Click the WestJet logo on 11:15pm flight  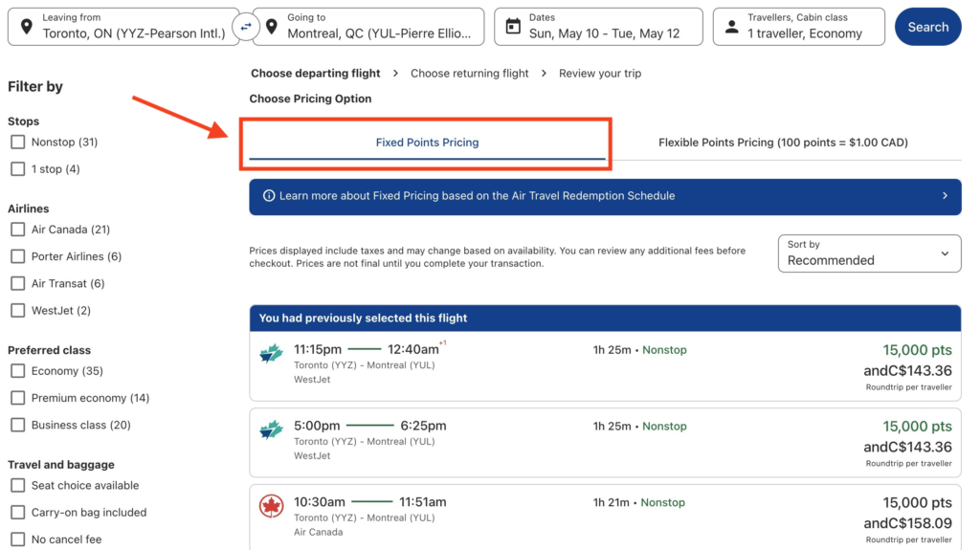pos(271,354)
